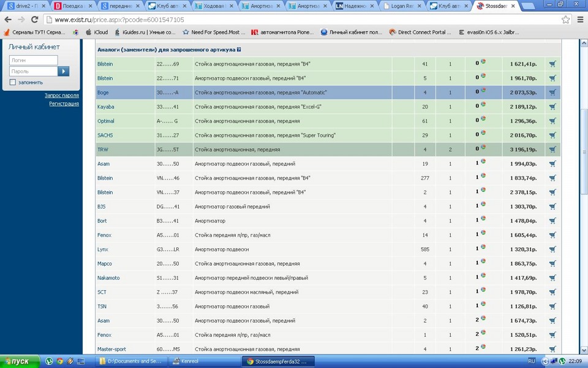Open the D:\Documents and Se... taskbar window
The width and height of the screenshot is (588, 368).
point(132,361)
